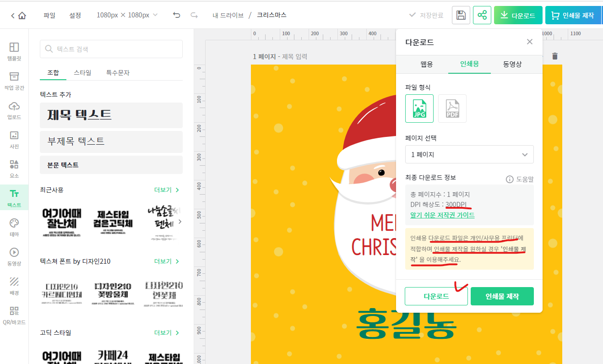Choose 여기어때 잘난체 recent font thumbnail
Screen dimensions: 603x364
click(61, 223)
